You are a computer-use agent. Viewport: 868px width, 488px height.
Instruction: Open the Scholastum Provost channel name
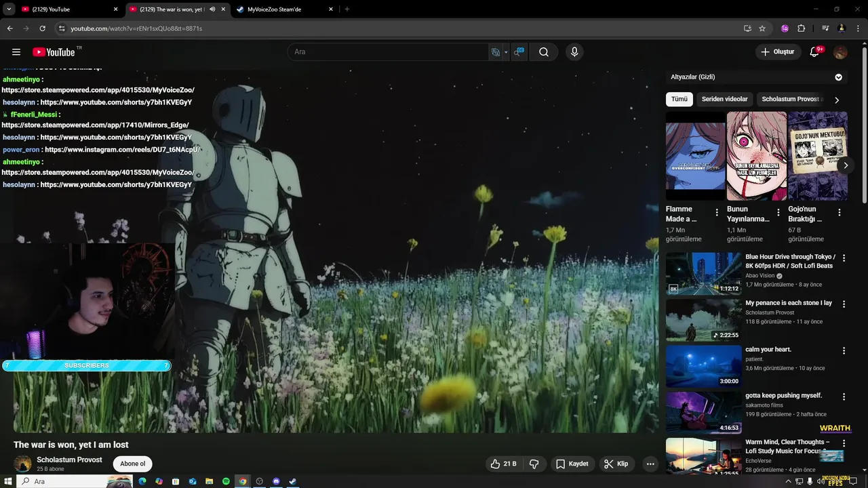(69, 460)
